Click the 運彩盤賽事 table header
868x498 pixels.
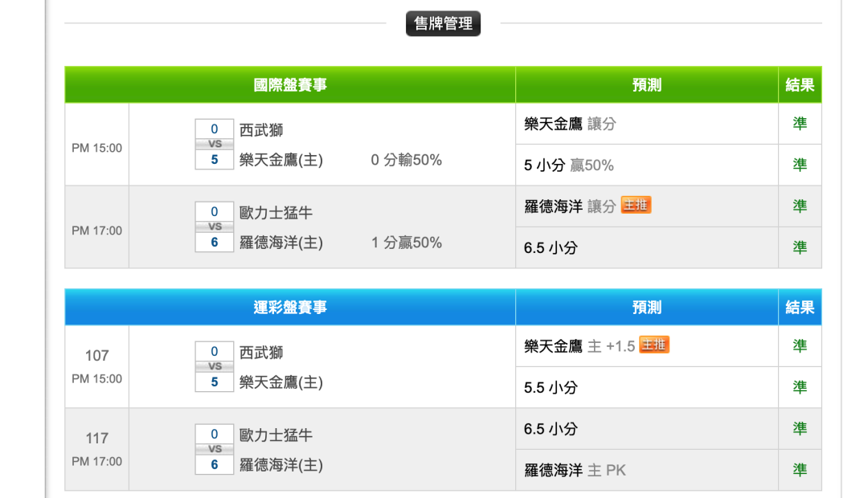[290, 308]
